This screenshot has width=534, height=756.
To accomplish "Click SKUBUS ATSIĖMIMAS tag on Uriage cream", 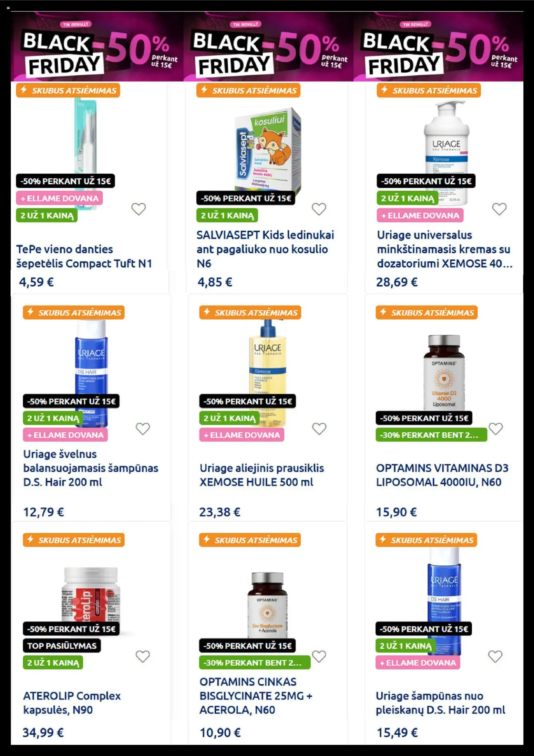I will [429, 90].
